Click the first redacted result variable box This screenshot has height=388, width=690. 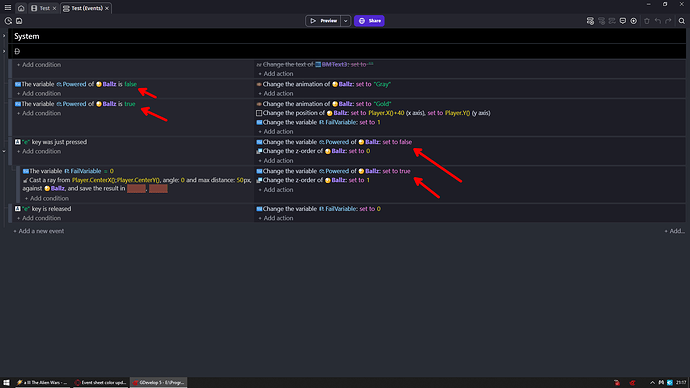point(136,189)
